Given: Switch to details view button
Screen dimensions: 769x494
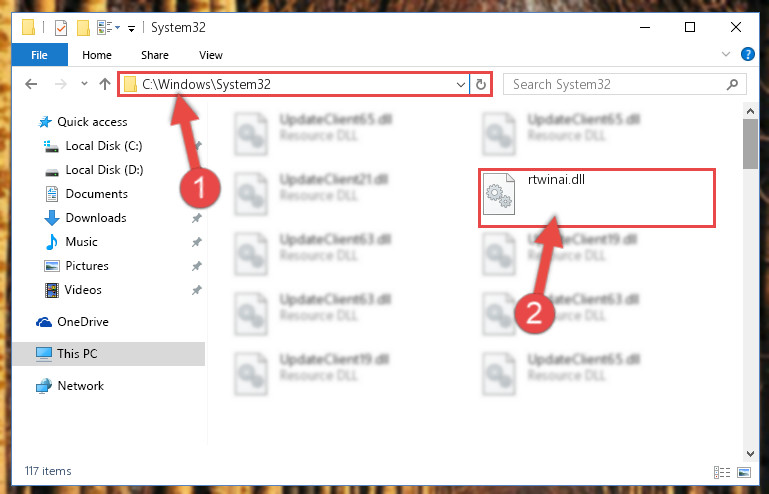Looking at the screenshot, I should [722, 472].
